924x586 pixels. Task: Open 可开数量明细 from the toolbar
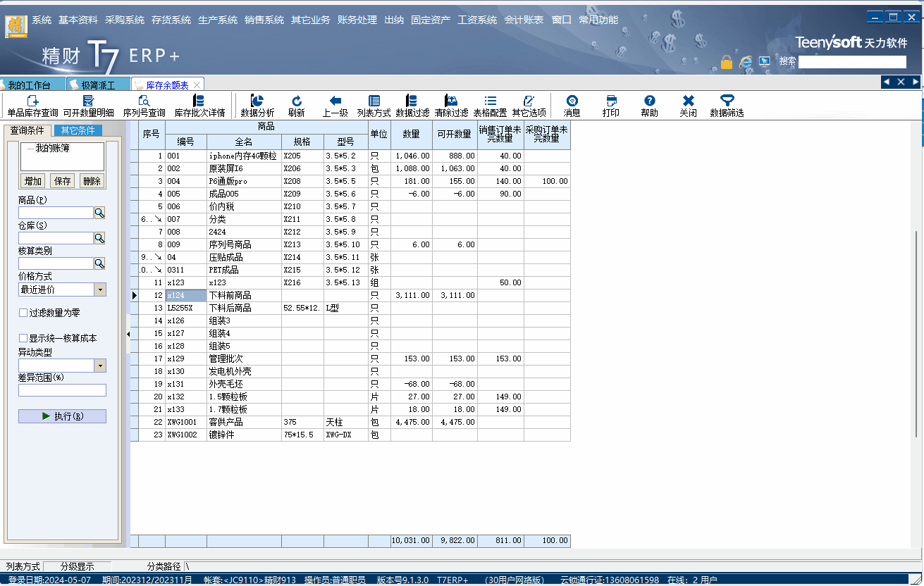88,101
